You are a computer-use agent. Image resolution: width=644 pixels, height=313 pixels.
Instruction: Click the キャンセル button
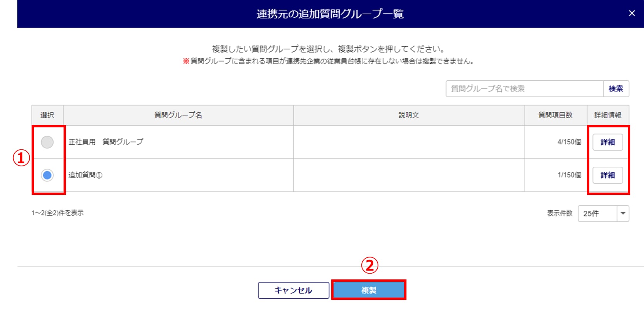[293, 290]
